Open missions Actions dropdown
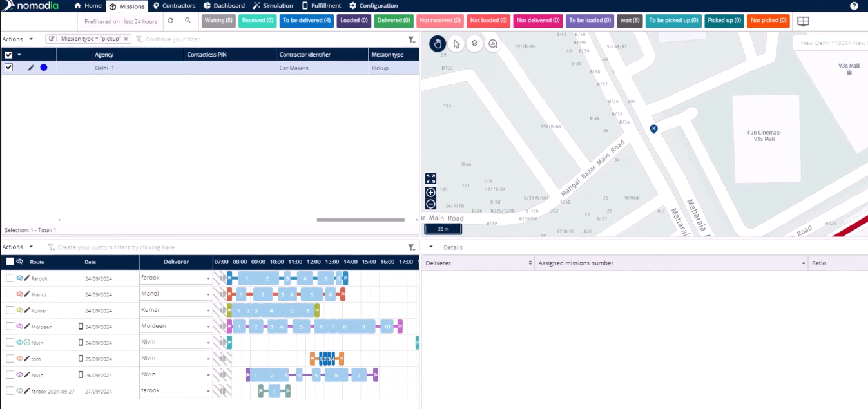868x409 pixels. click(17, 39)
